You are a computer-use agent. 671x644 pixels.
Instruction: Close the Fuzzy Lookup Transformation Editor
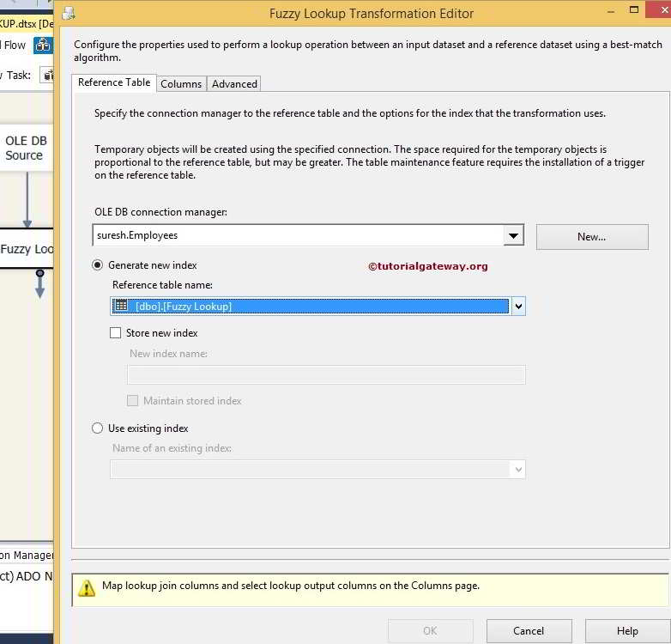[x=662, y=9]
